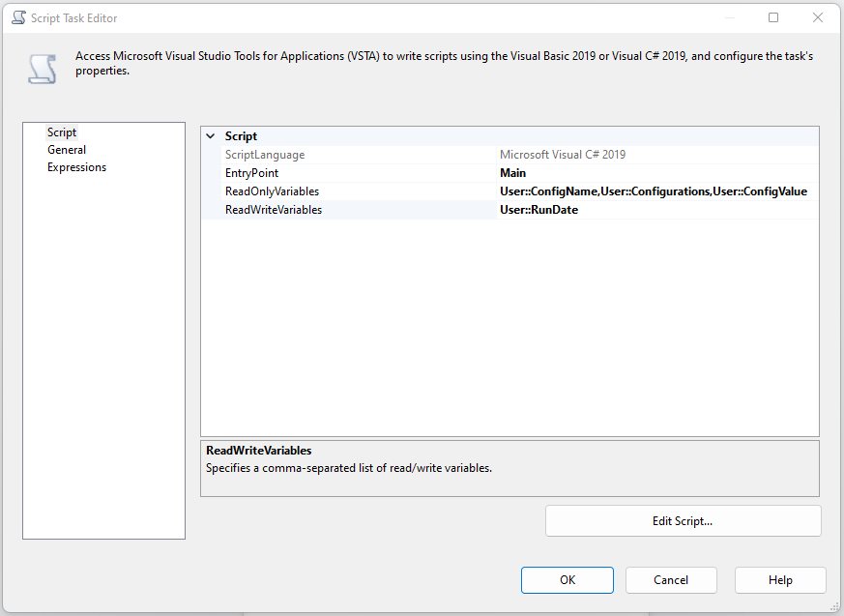Screen dimensions: 844x616
Task: Collapse the Script property category chevron
Action: pos(211,136)
